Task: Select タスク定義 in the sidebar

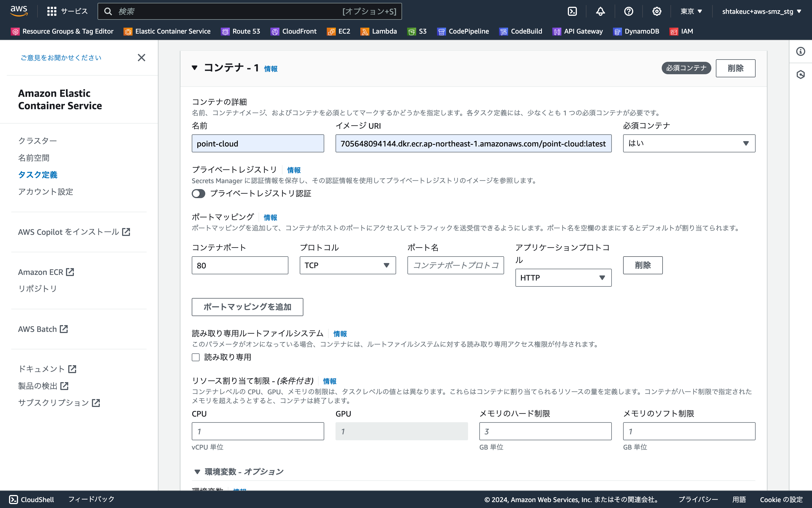Action: [38, 175]
